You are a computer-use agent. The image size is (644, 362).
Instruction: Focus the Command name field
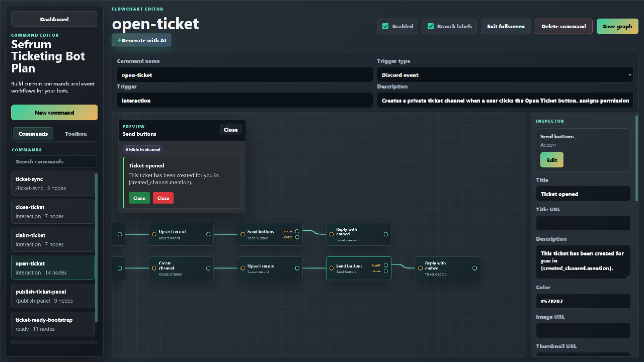point(245,75)
